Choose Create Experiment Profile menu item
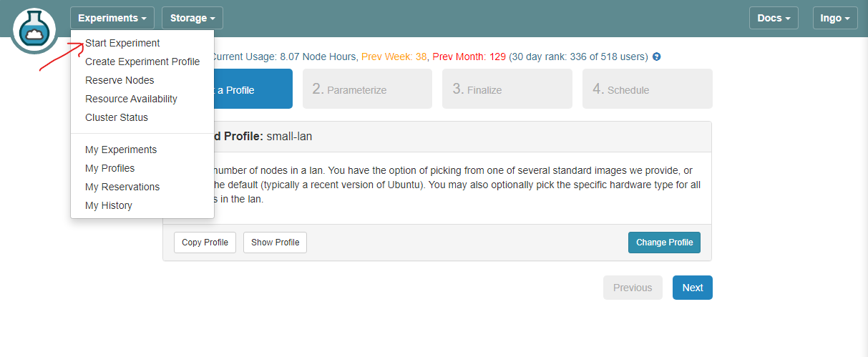868x357 pixels. point(142,62)
